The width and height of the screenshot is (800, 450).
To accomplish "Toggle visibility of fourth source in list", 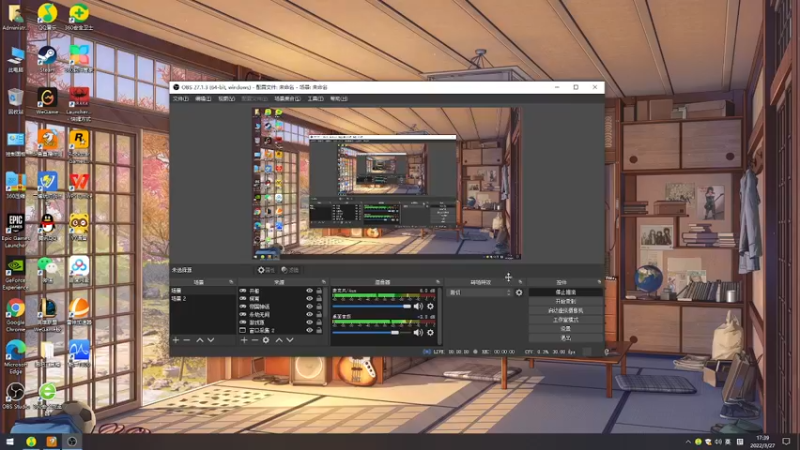I will [x=309, y=314].
